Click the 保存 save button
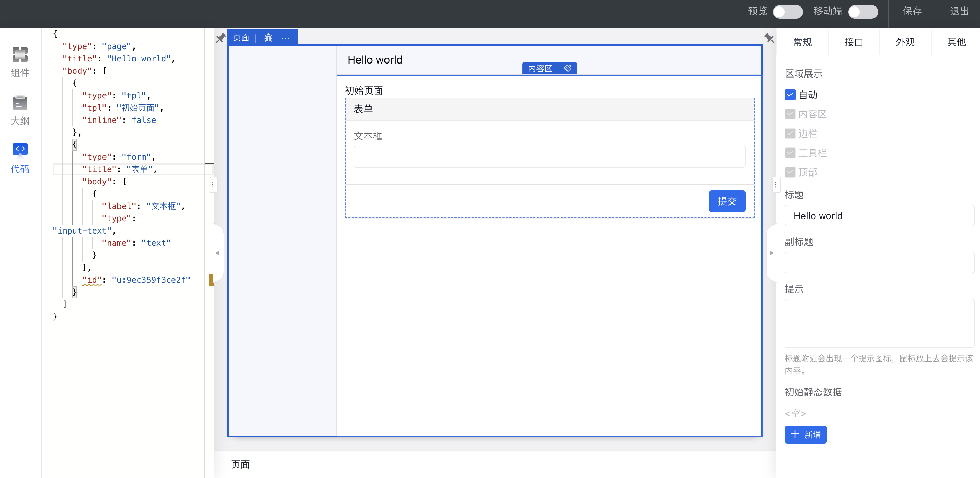 tap(912, 11)
